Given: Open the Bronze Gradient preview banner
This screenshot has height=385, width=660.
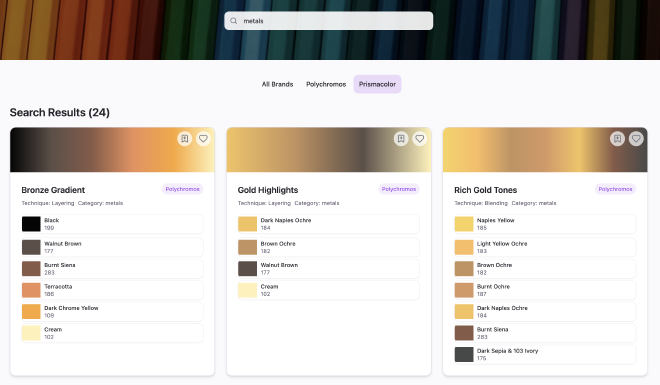Looking at the screenshot, I should tap(112, 150).
